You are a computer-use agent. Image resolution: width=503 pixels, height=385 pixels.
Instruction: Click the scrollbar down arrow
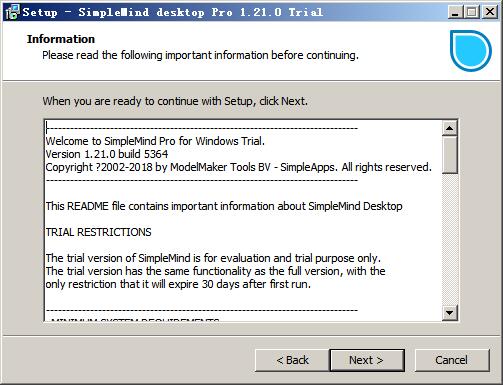[x=450, y=313]
